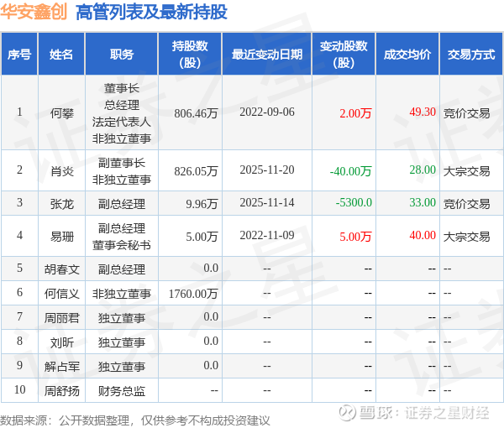Image resolution: width=504 pixels, height=428 pixels.
Task: Click the holding value 9.96万
Action: (202, 204)
